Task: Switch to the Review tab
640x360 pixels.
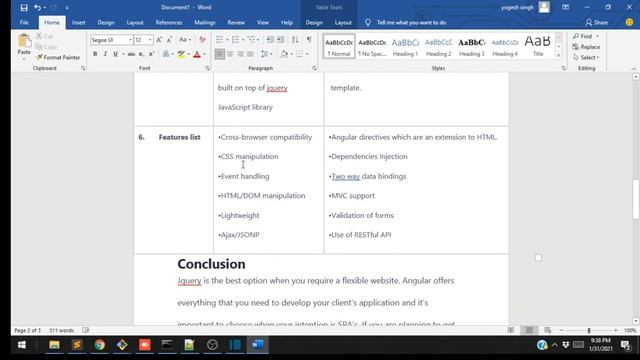Action: click(236, 22)
